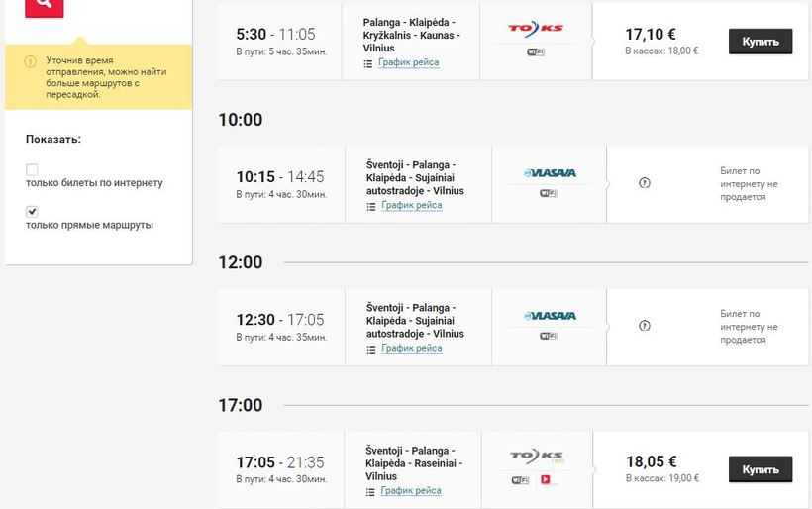Open 'График рейса' for the 17:05 trip
The image size is (812, 509).
tap(411, 490)
